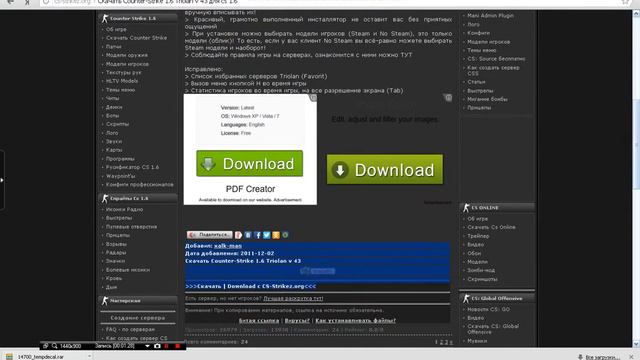Open Модели оружия menu item

[127, 55]
